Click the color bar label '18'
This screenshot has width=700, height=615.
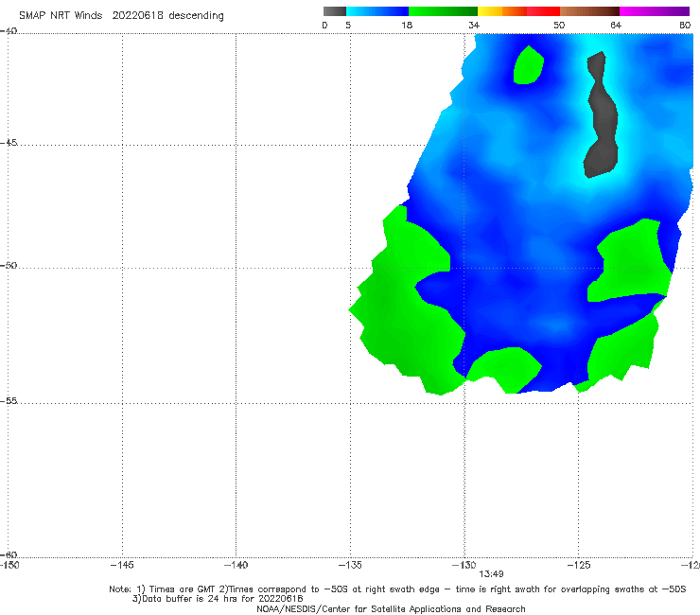(407, 25)
